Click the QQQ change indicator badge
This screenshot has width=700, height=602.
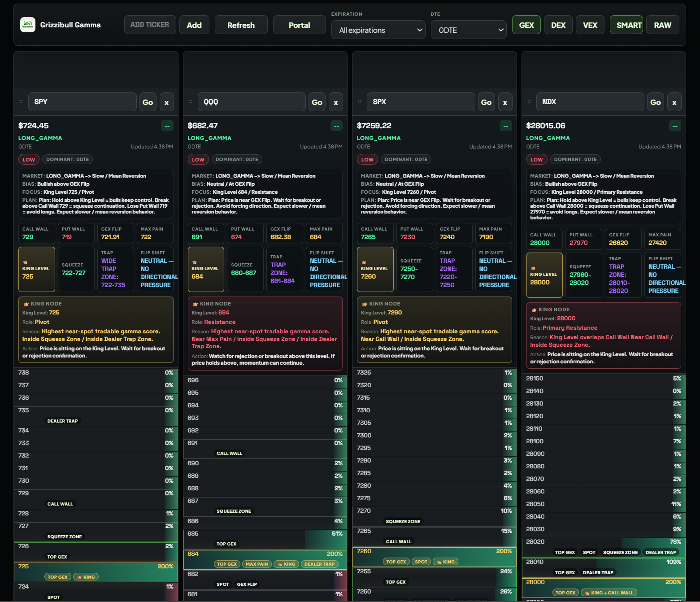click(x=336, y=126)
